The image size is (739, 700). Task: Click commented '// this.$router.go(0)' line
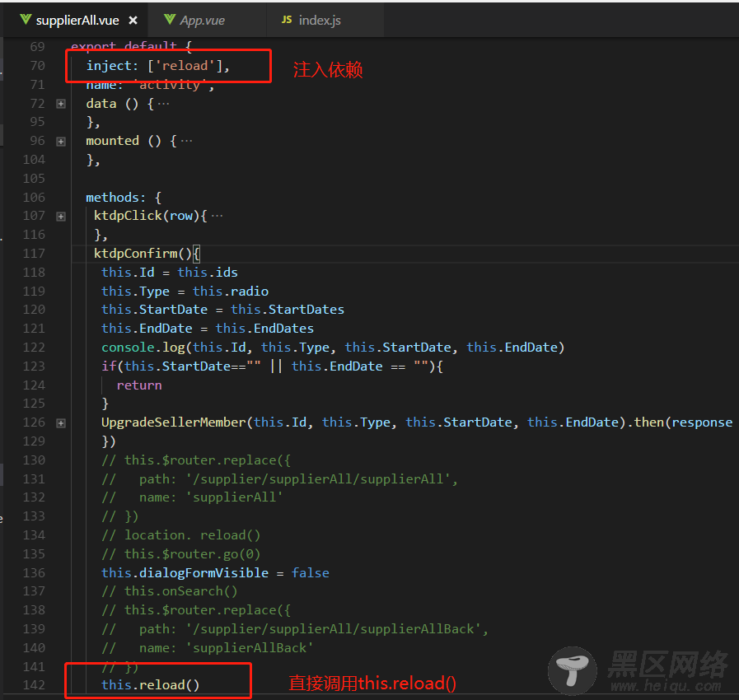(181, 554)
